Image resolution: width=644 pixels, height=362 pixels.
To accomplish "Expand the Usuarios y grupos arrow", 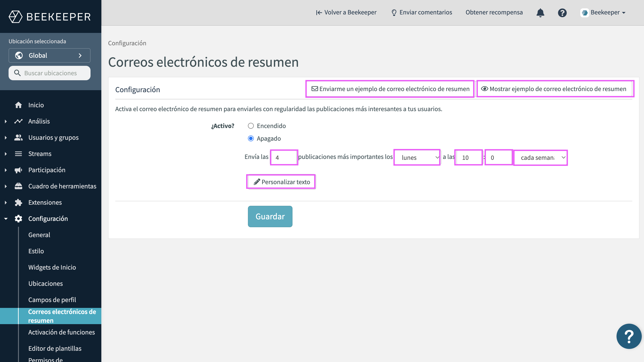I will (x=6, y=137).
